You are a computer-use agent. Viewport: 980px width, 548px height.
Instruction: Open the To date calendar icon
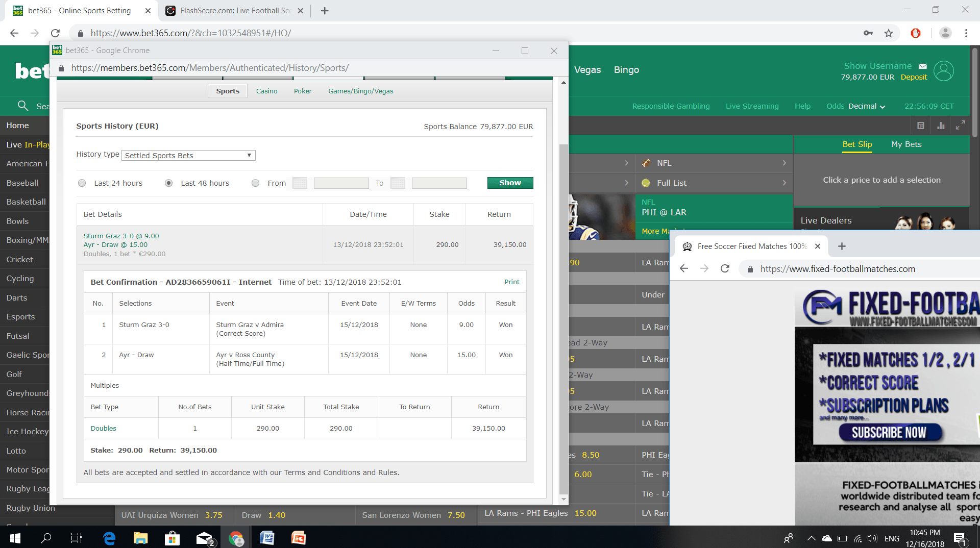click(x=398, y=183)
